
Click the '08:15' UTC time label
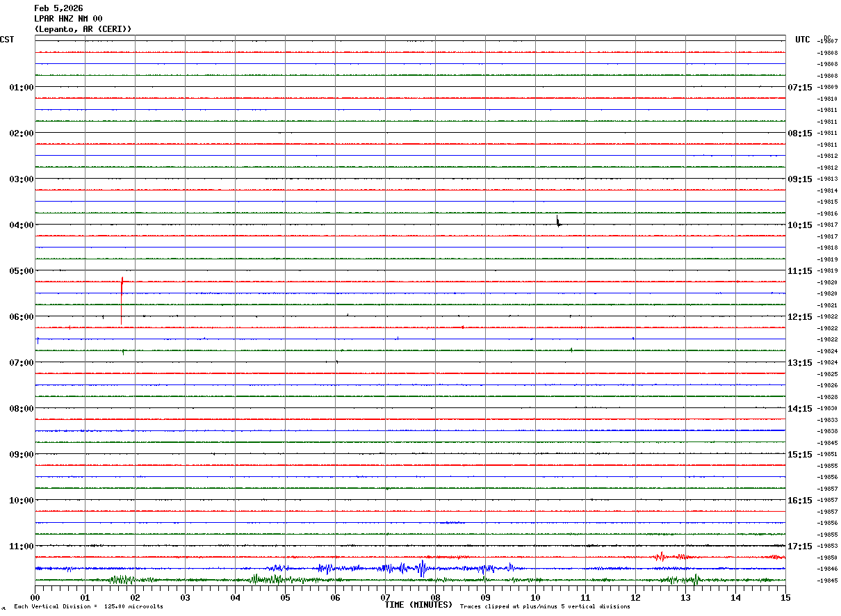tap(800, 133)
